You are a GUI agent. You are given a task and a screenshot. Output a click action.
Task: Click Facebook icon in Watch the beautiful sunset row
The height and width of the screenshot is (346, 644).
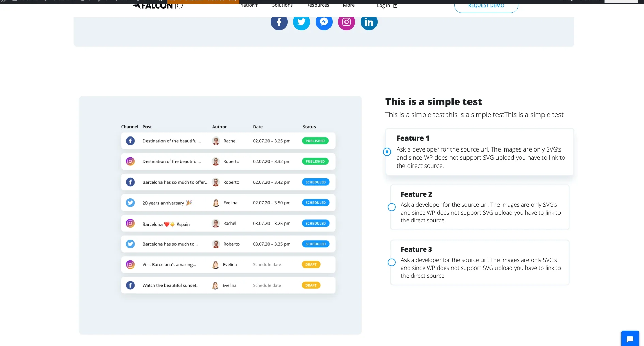point(130,285)
